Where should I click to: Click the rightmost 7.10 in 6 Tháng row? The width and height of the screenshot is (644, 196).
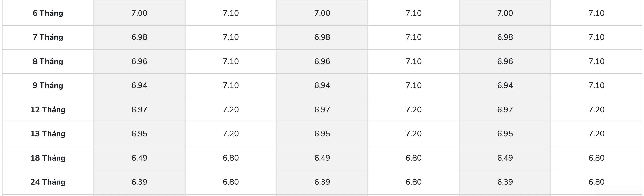coord(596,13)
